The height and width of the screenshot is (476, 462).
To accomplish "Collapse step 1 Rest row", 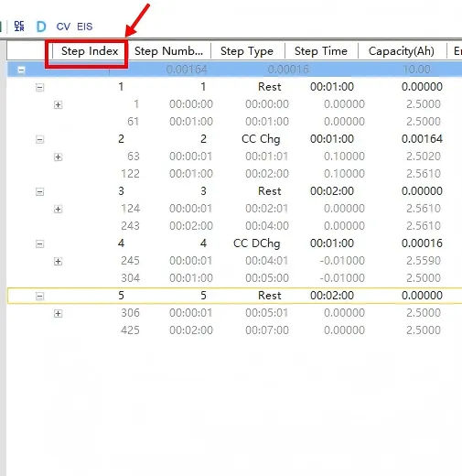I will point(39,88).
